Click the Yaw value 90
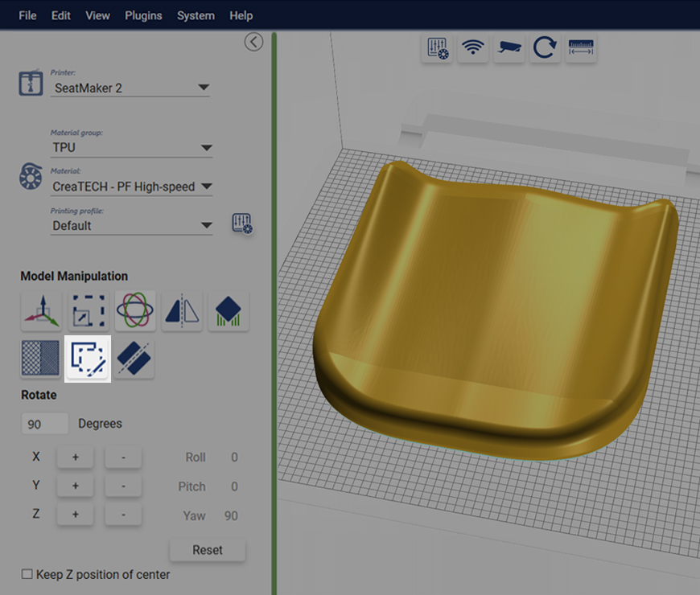Image resolution: width=700 pixels, height=595 pixels. [x=231, y=515]
